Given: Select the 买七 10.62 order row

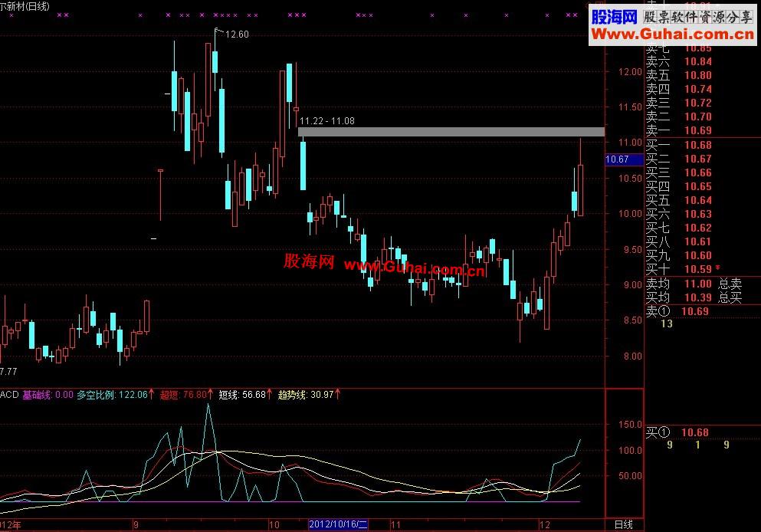Looking at the screenshot, I should coord(679,228).
